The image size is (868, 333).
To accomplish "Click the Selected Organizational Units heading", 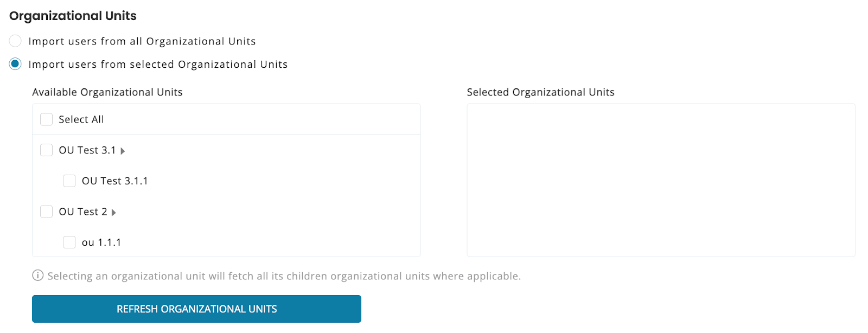I will pyautogui.click(x=540, y=92).
